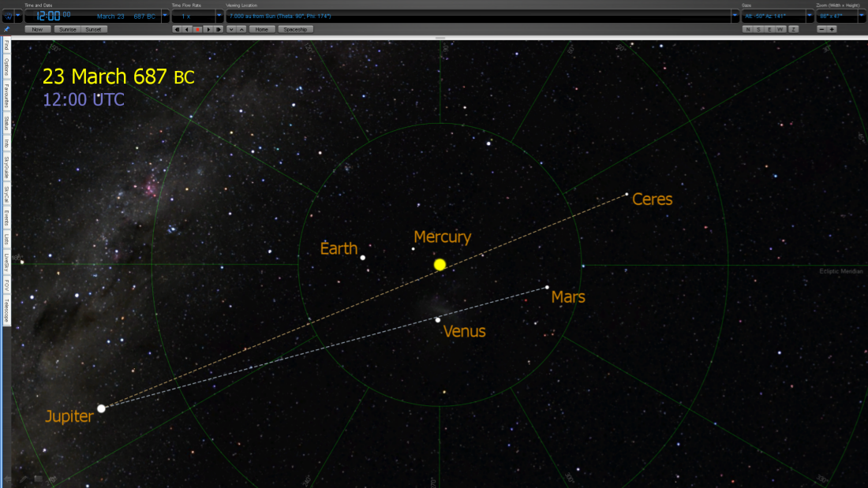The height and width of the screenshot is (488, 868).
Task: Select the yellow Sun at chart center
Action: click(440, 265)
